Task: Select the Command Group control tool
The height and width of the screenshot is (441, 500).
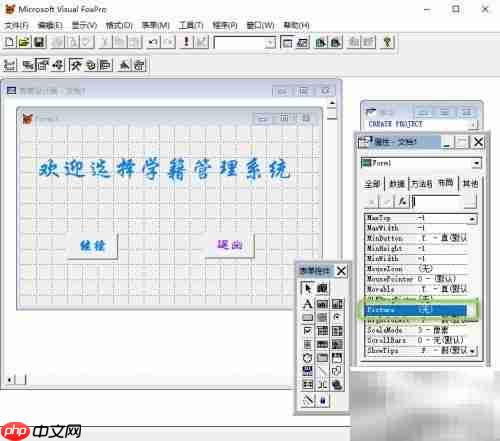Action: click(322, 317)
